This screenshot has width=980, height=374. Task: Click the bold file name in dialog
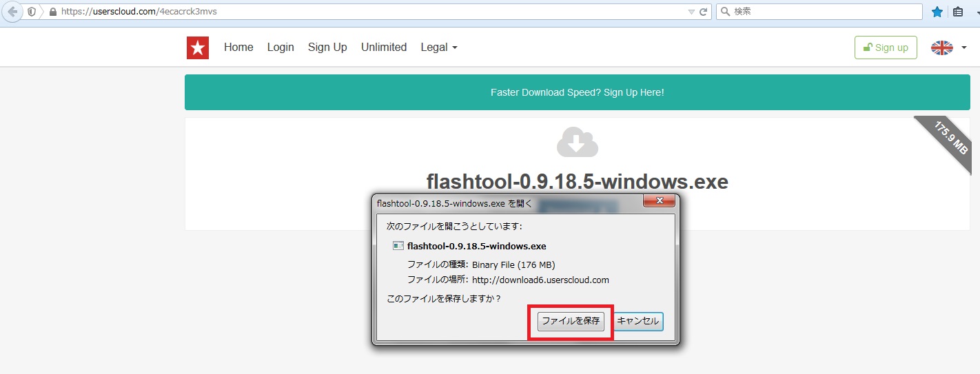(477, 246)
